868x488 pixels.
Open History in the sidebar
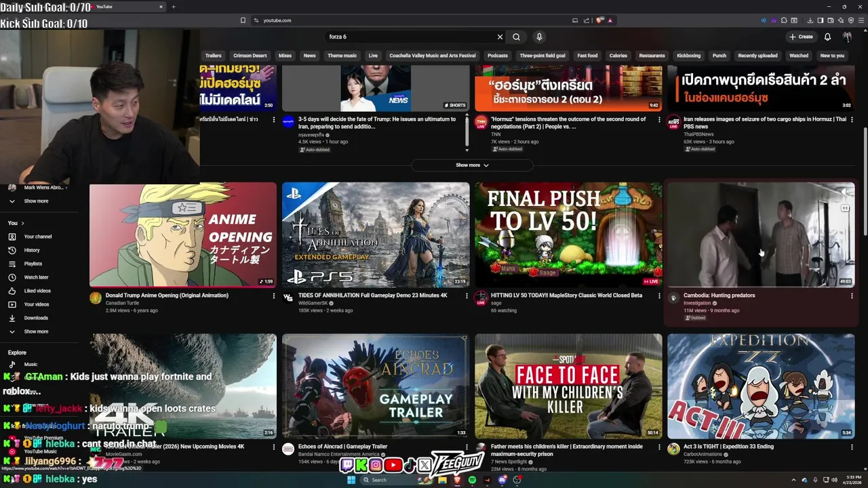pos(32,250)
